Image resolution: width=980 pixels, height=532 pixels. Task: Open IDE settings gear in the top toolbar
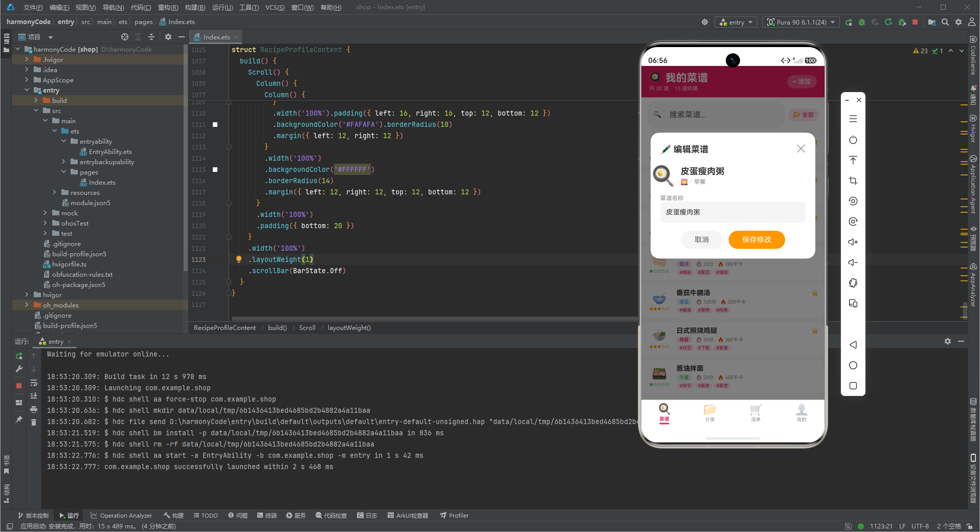point(959,23)
